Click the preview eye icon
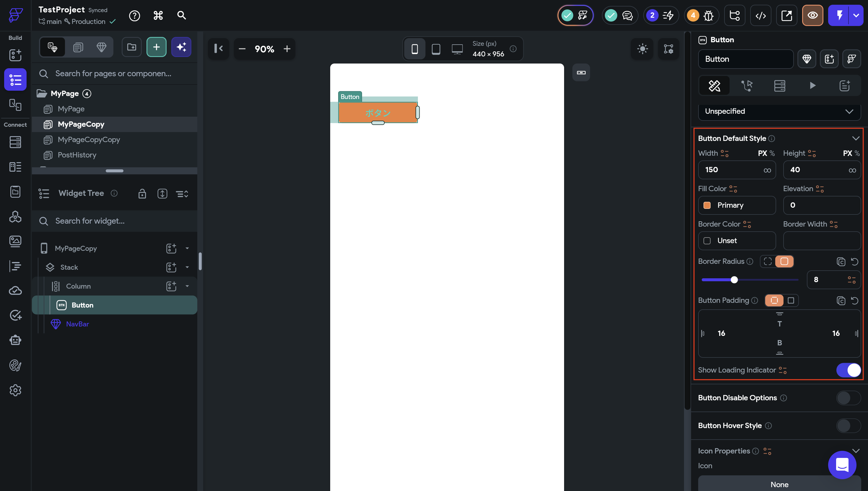 pos(812,16)
